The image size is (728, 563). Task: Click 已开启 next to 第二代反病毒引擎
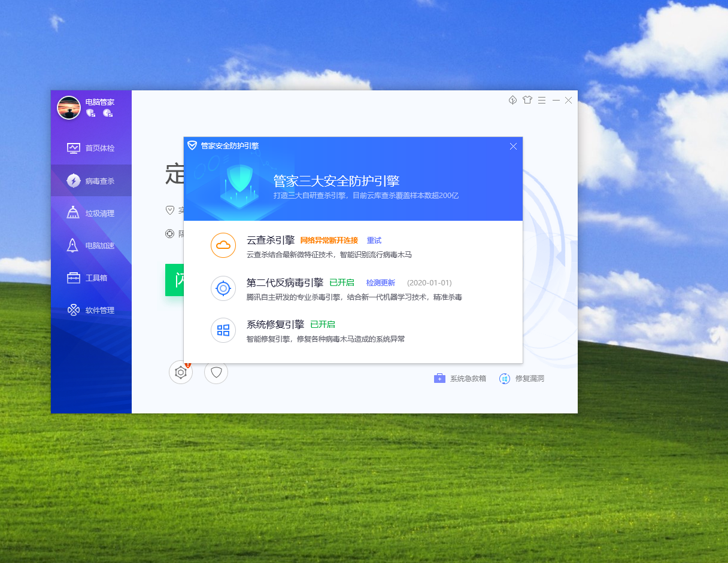click(x=342, y=283)
